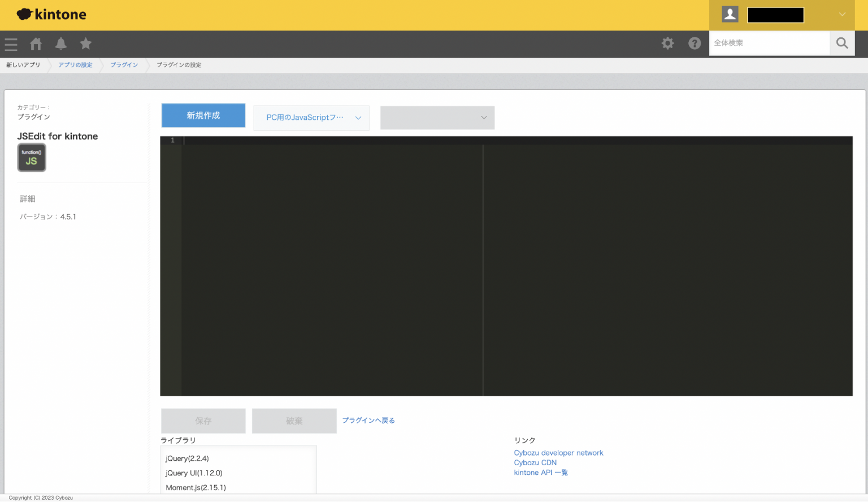Click the kintone logo
The height and width of the screenshot is (502, 868).
[x=51, y=14]
